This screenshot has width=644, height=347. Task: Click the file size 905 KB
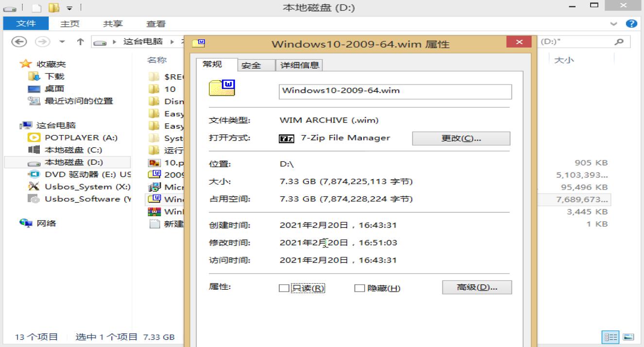point(591,163)
